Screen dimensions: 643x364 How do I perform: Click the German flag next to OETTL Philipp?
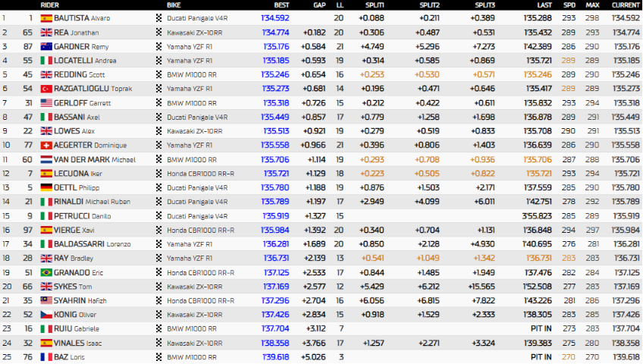coord(46,187)
